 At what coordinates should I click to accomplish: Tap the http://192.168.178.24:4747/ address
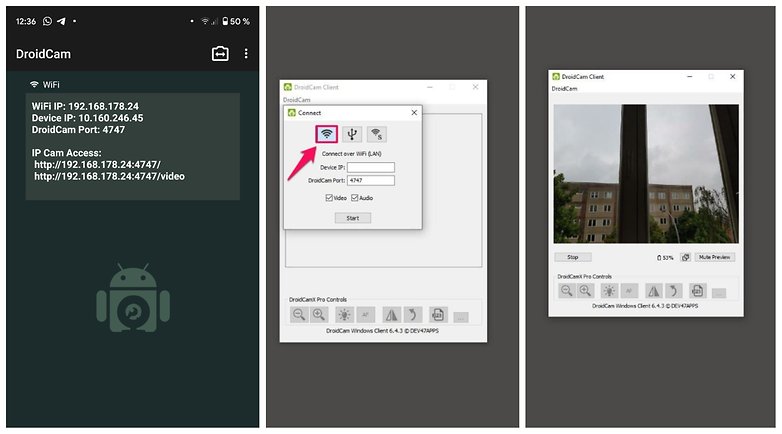pos(97,165)
